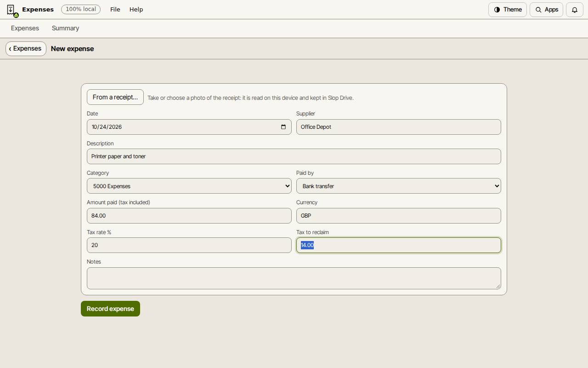This screenshot has width=588, height=368.
Task: Click the Date field
Action: (x=189, y=127)
